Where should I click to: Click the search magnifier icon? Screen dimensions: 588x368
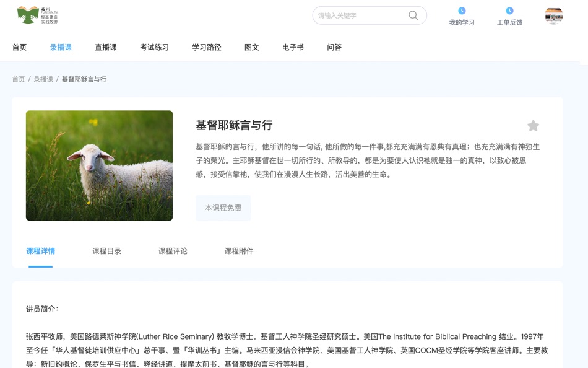coord(412,15)
